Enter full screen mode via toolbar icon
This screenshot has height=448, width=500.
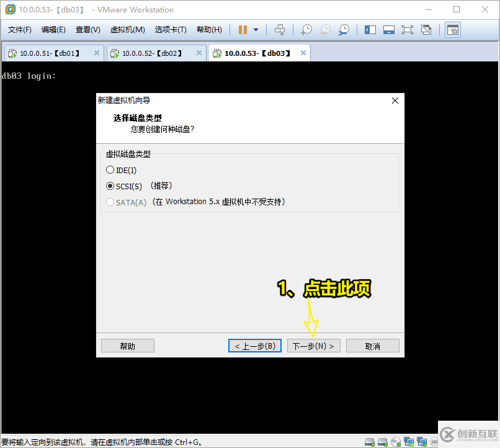(x=407, y=30)
